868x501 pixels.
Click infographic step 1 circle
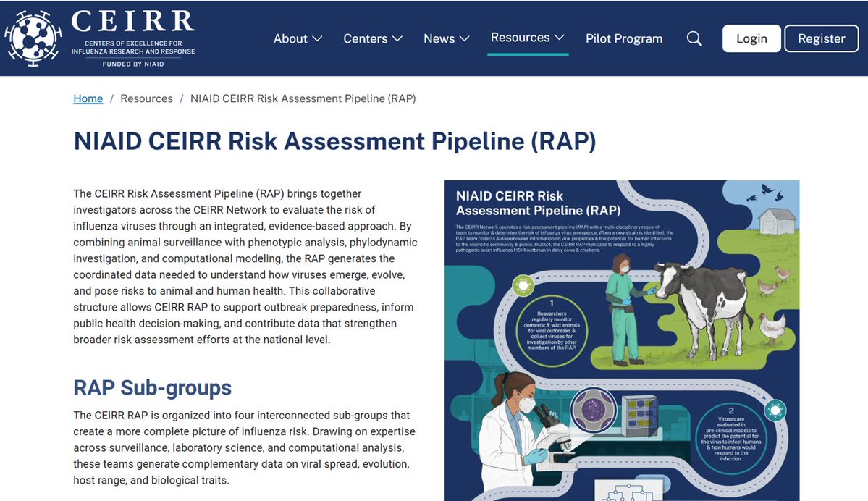[x=552, y=331]
